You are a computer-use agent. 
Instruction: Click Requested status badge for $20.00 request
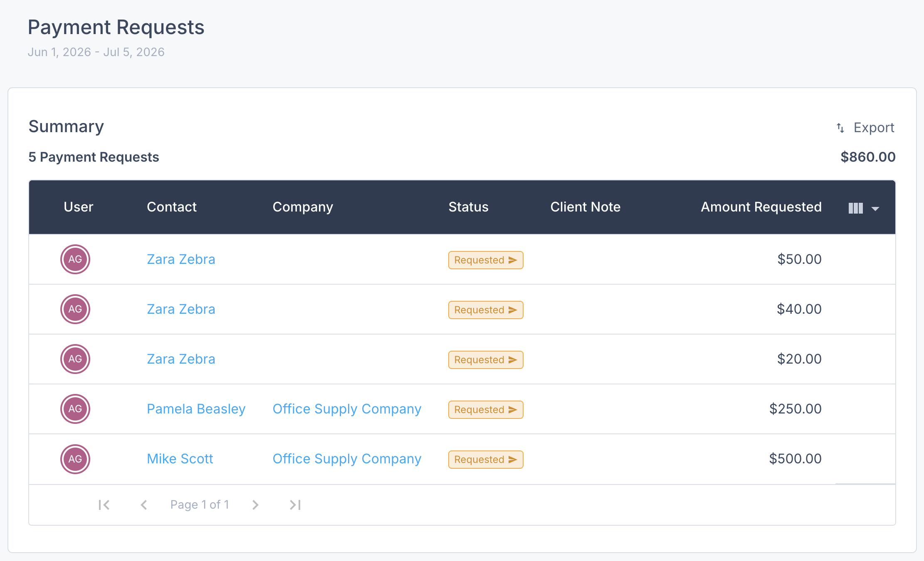pyautogui.click(x=486, y=360)
